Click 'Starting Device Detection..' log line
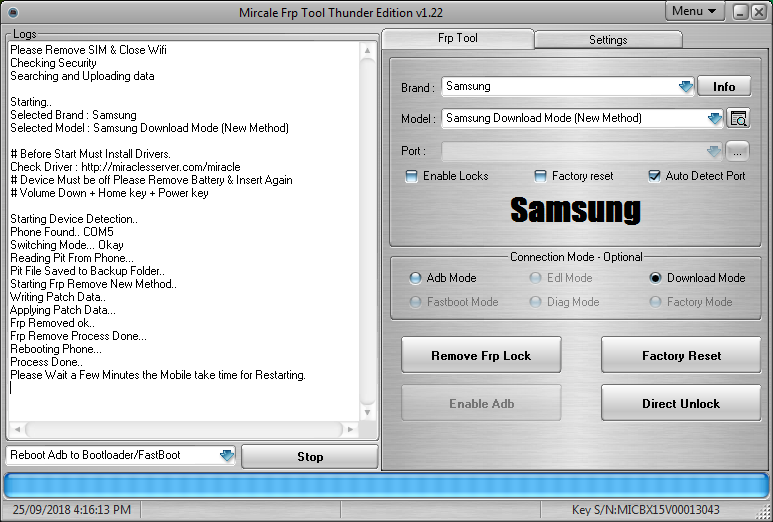 [x=74, y=219]
